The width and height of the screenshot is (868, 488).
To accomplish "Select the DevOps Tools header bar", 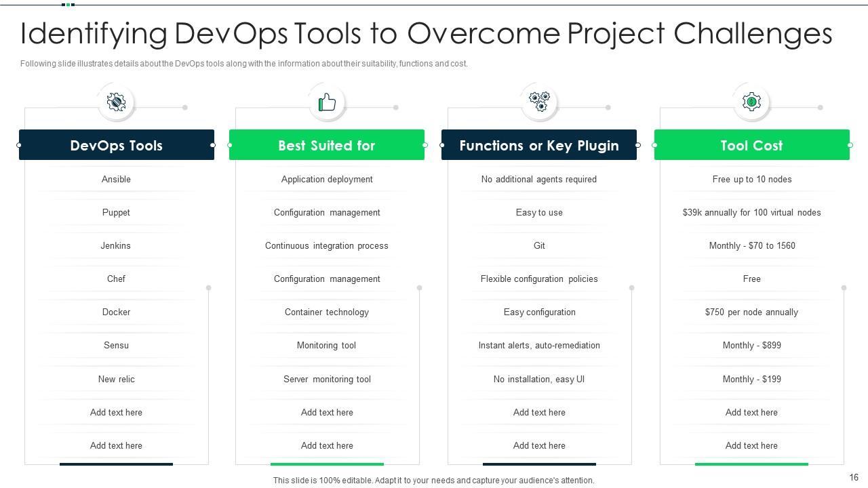I will tap(116, 145).
